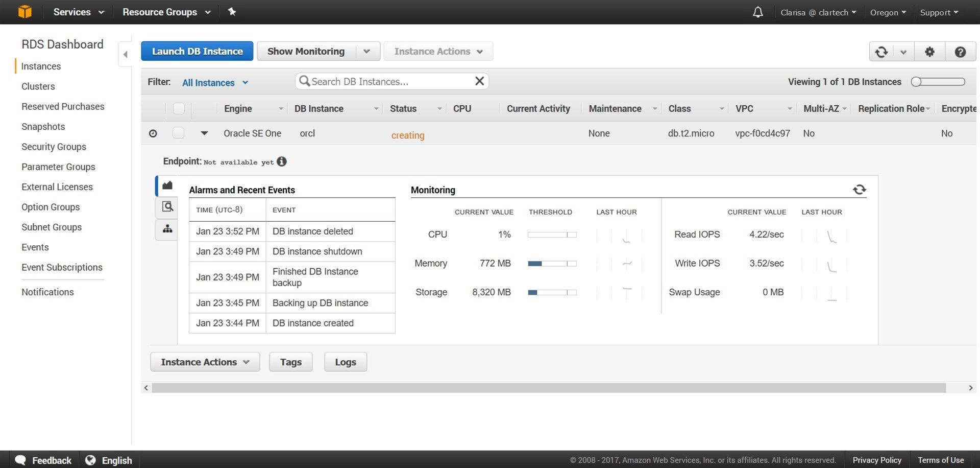Select the monitoring chart tab icon
This screenshot has width=980, height=468.
pos(167,185)
